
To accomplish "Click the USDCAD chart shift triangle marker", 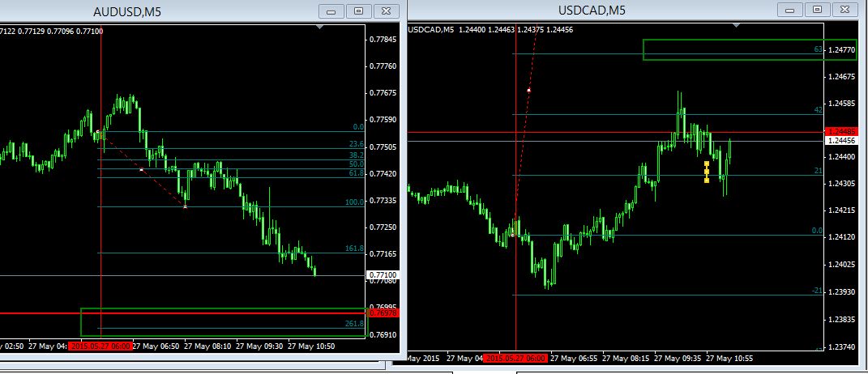I will (x=737, y=25).
